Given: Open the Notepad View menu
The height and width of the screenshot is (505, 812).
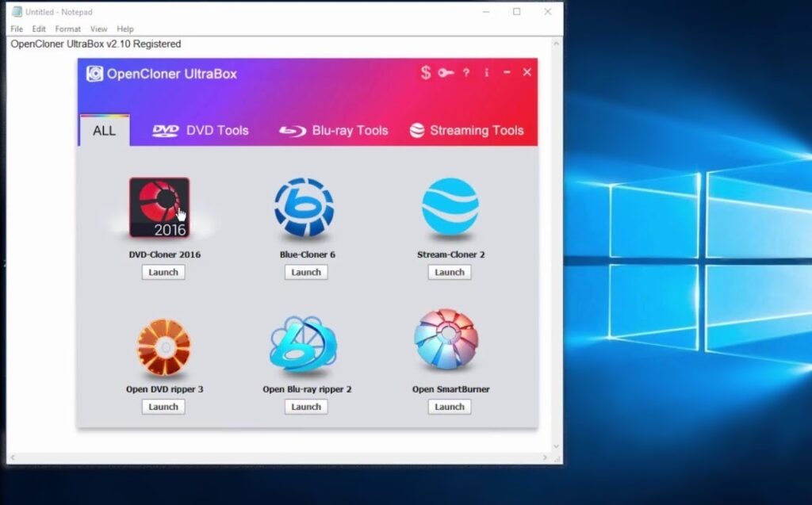Looking at the screenshot, I should (98, 29).
